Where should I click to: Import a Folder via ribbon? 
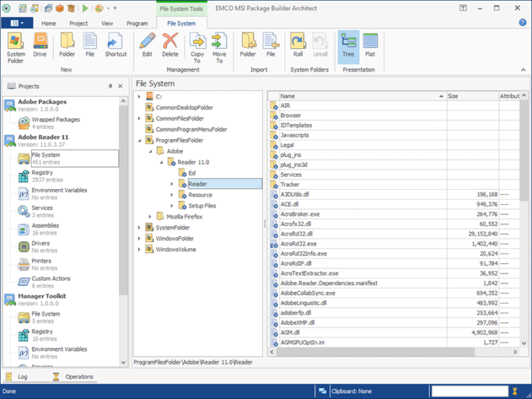[x=248, y=45]
